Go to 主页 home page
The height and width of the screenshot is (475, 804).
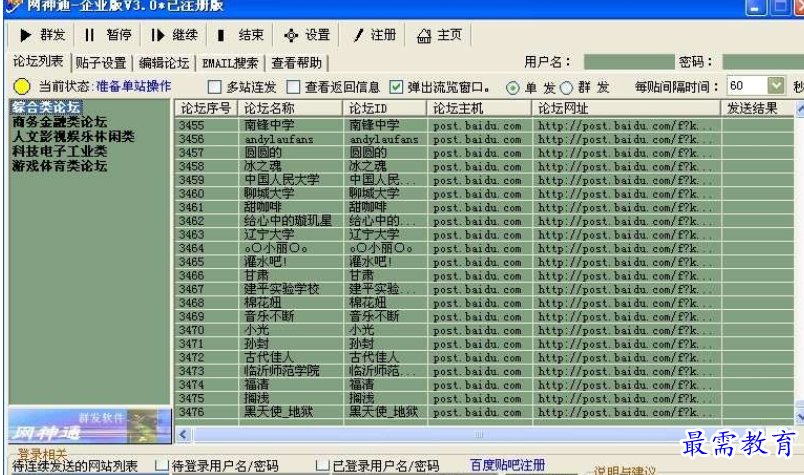point(439,35)
